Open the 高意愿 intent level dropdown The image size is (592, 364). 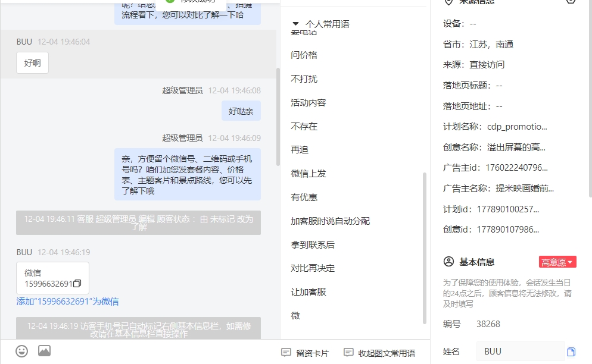point(557,262)
